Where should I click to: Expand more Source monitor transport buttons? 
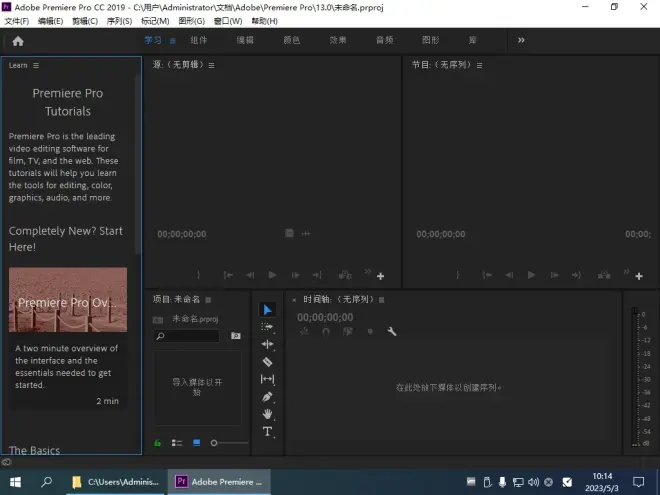tap(368, 271)
